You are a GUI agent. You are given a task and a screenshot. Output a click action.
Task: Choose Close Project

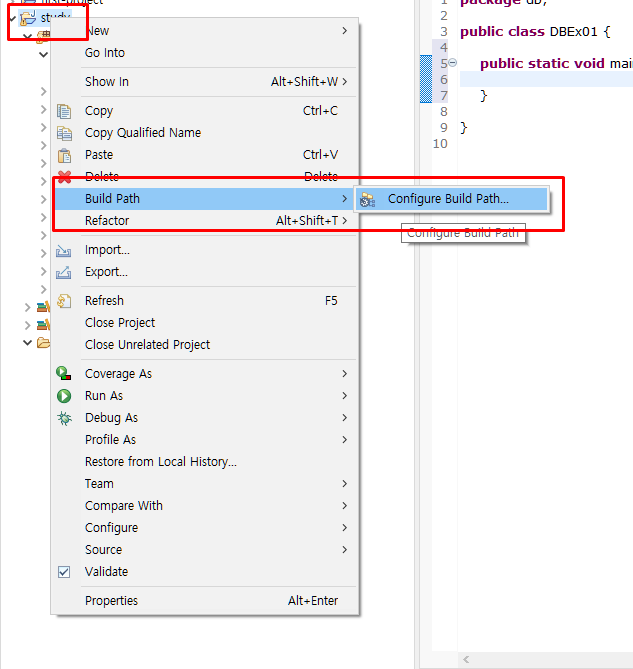(x=205, y=323)
